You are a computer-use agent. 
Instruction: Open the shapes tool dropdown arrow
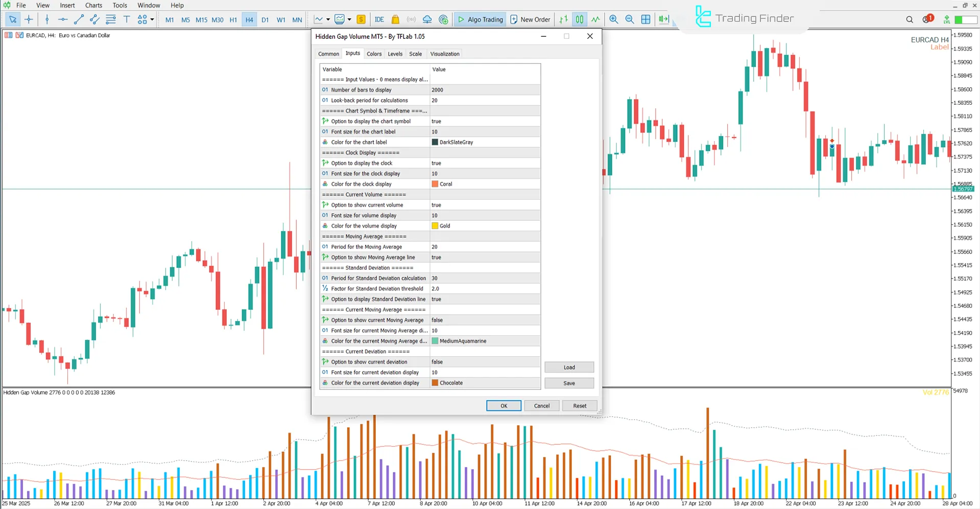point(152,19)
